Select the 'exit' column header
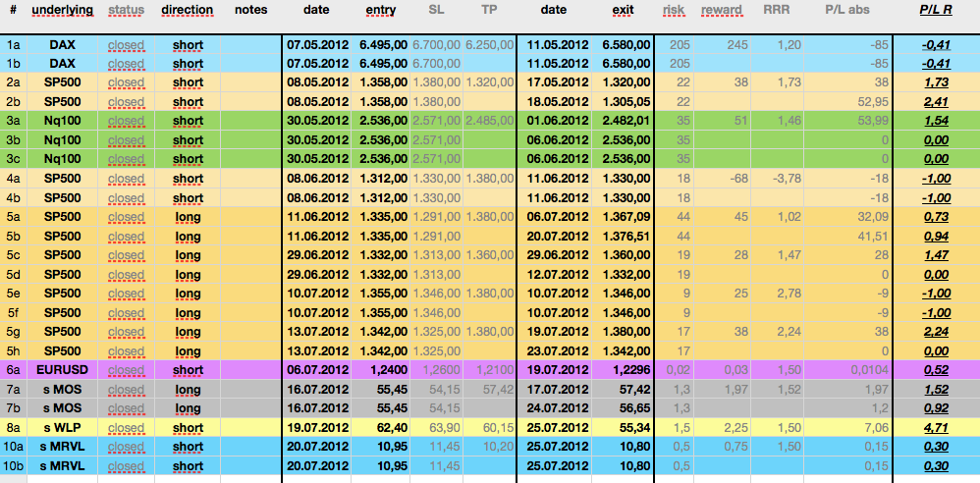This screenshot has height=483, width=980. [624, 11]
